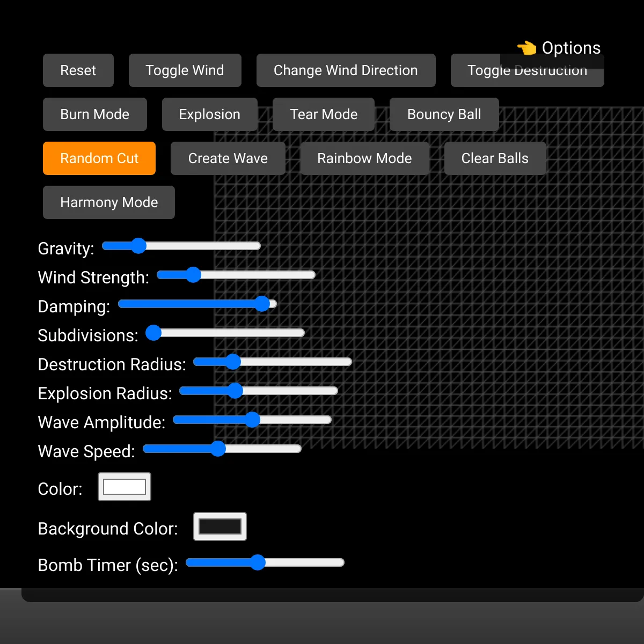Viewport: 644px width, 644px height.
Task: Toggle Wind on or off
Action: click(x=185, y=70)
